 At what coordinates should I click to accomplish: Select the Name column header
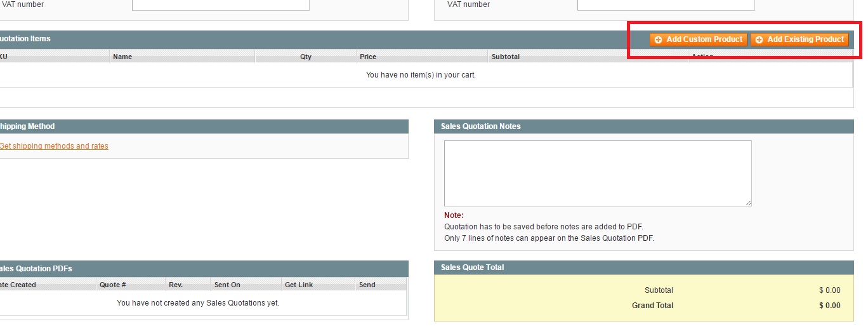pyautogui.click(x=122, y=57)
